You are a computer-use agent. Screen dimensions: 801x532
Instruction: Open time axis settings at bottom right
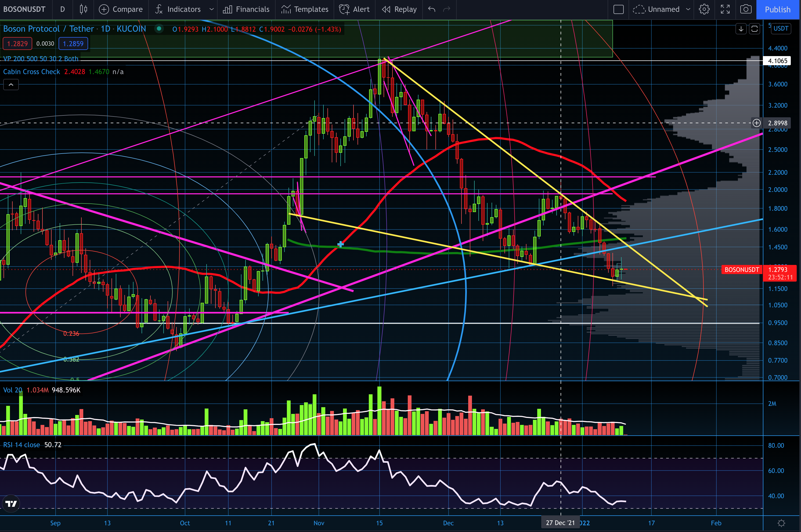[781, 523]
